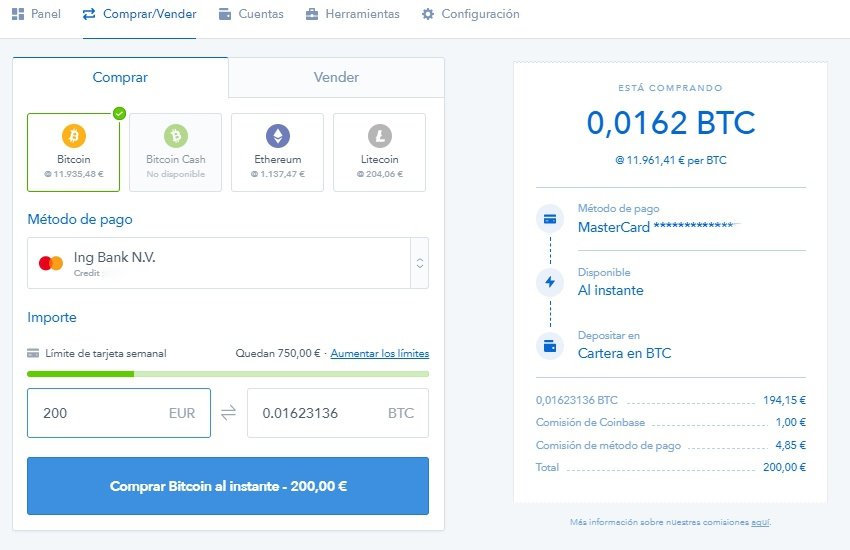The height and width of the screenshot is (550, 850).
Task: Click the Panel grid icon
Action: coord(18,14)
